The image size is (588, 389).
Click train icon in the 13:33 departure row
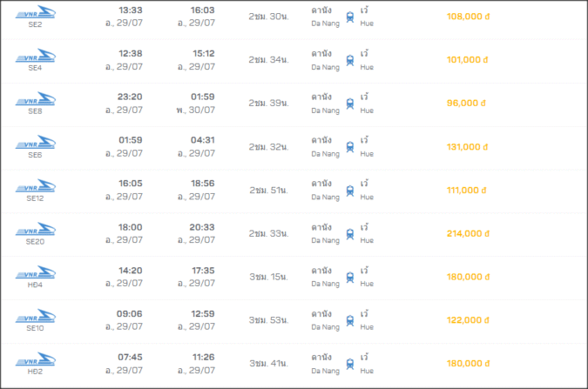tap(350, 17)
